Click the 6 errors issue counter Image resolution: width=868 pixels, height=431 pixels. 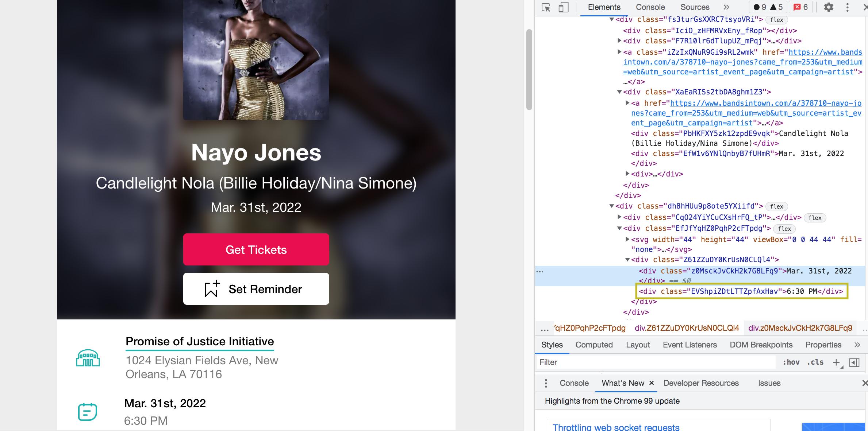click(800, 7)
